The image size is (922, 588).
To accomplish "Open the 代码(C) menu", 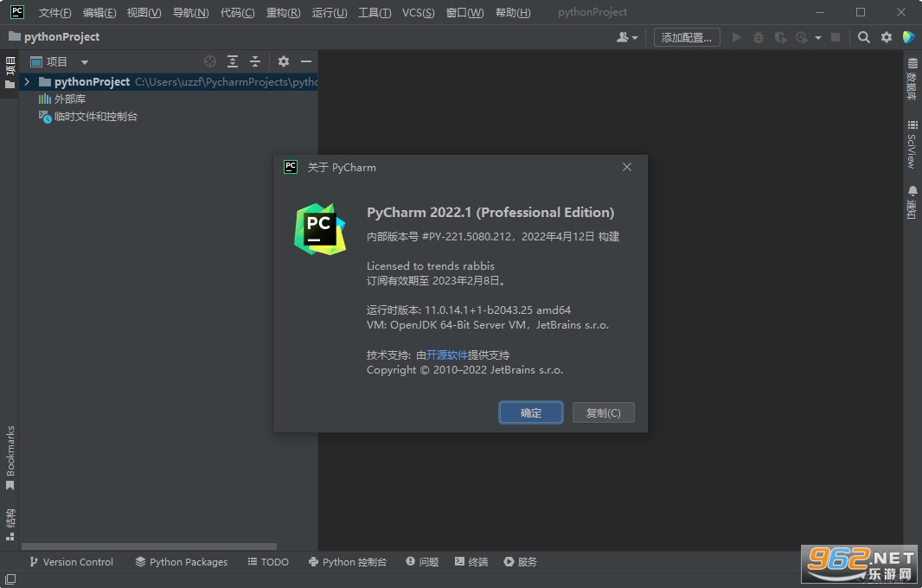I will [x=238, y=12].
